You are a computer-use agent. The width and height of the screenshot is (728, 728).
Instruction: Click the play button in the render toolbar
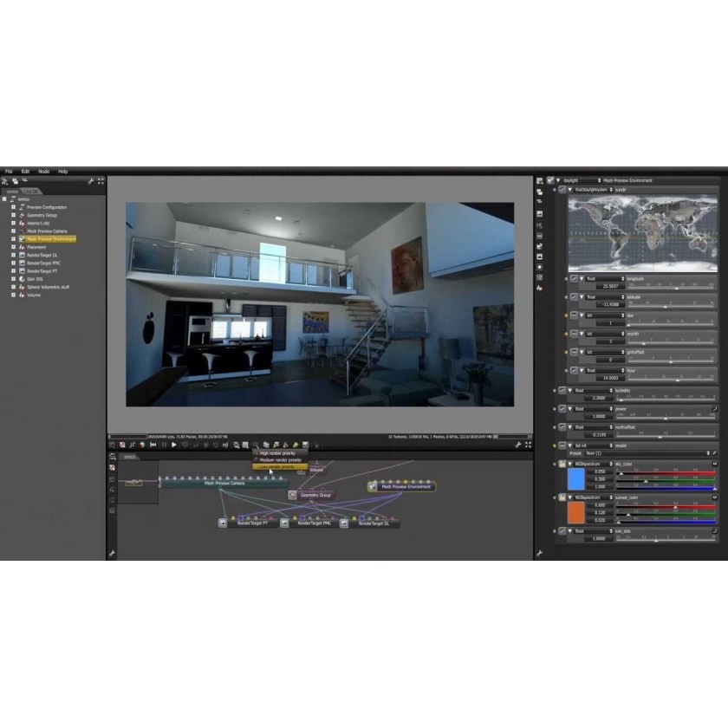coord(174,445)
